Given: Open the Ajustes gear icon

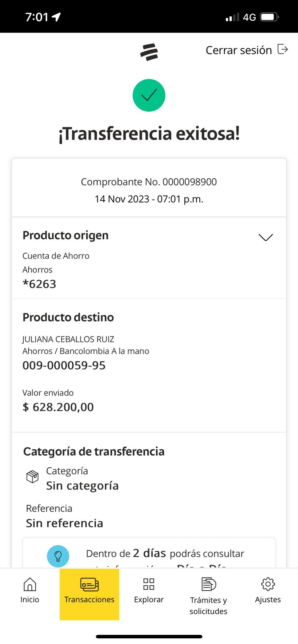Looking at the screenshot, I should coord(268,584).
